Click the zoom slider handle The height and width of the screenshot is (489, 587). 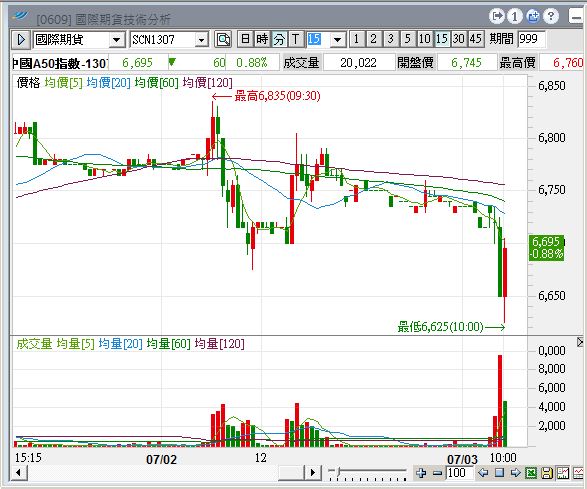(338, 471)
